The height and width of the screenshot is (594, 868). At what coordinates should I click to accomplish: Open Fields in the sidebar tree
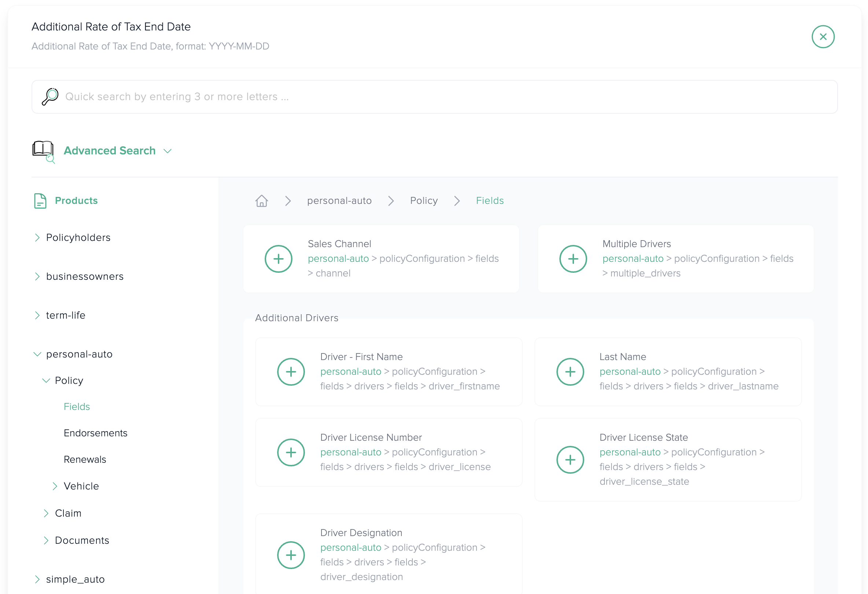(x=77, y=407)
